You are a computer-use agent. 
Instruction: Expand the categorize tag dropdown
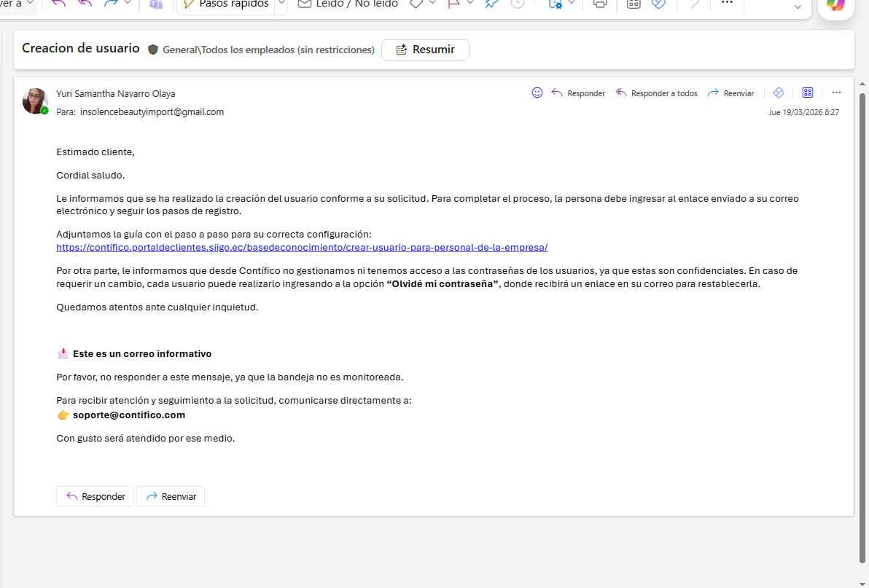433,4
